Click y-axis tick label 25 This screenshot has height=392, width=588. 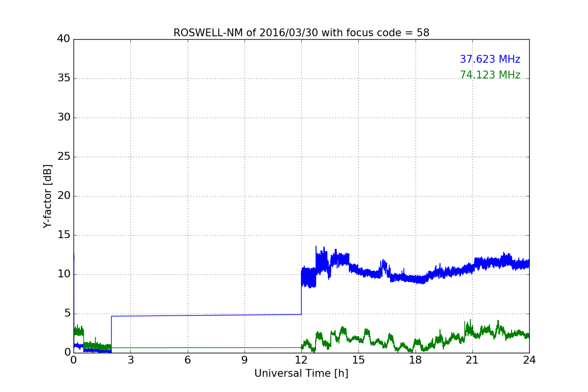click(x=63, y=157)
